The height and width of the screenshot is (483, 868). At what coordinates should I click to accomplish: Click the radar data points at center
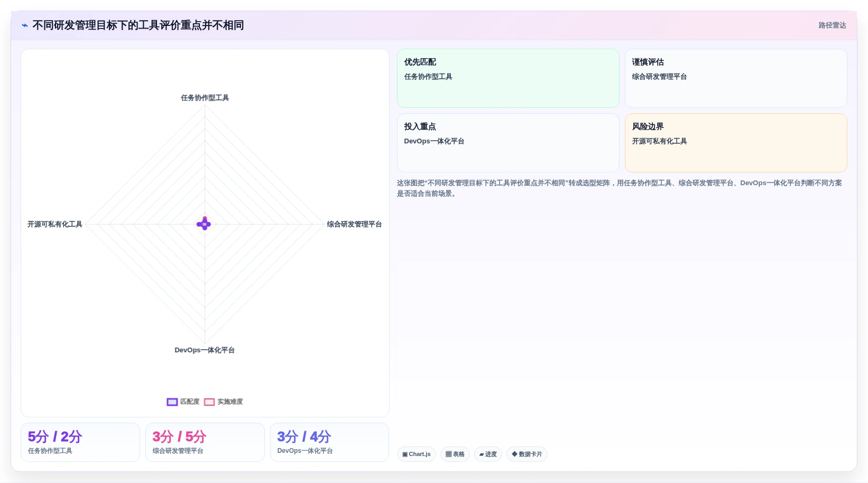[x=204, y=224]
